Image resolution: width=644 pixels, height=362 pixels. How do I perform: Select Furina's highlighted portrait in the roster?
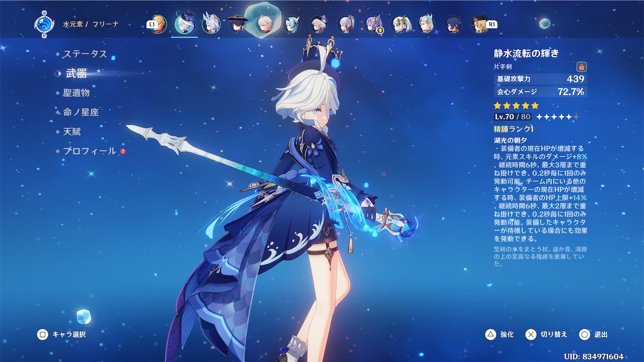tap(184, 23)
